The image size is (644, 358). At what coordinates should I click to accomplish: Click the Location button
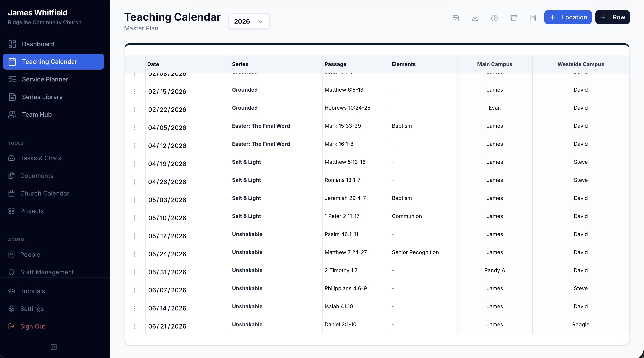tap(568, 17)
